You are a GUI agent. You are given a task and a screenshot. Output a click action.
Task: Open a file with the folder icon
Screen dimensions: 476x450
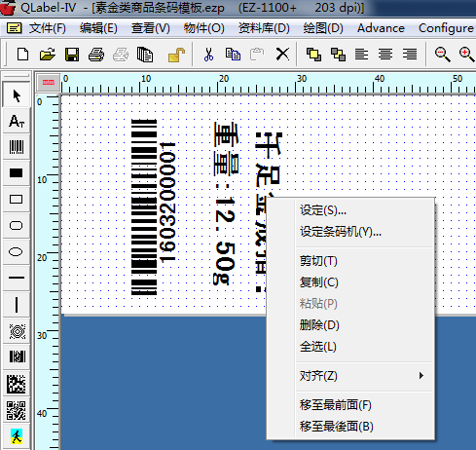pyautogui.click(x=48, y=55)
